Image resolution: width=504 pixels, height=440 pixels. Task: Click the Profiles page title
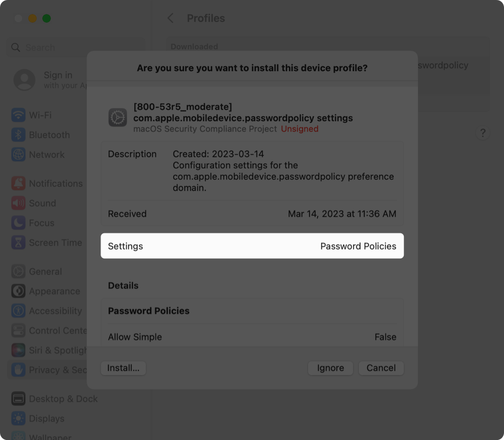tap(205, 18)
